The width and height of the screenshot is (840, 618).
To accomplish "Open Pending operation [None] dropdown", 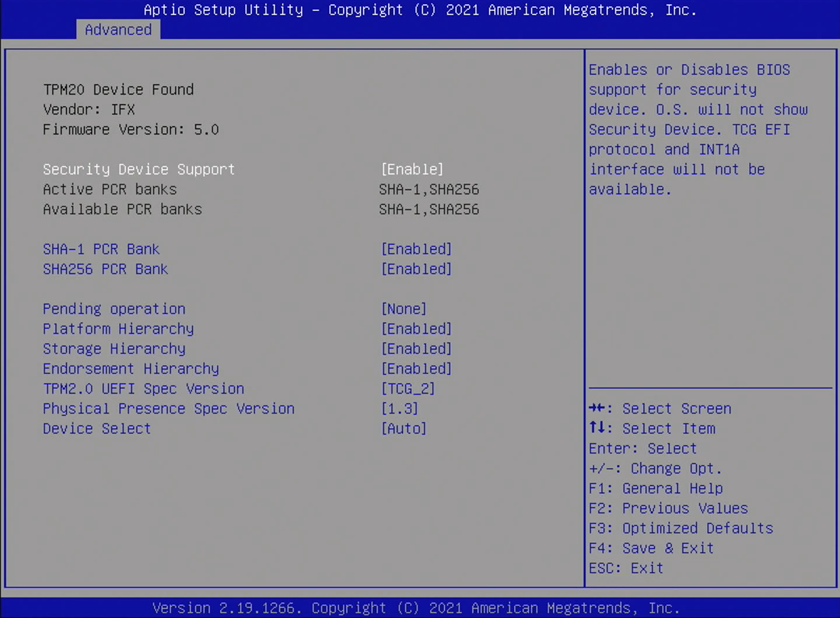I will 404,309.
